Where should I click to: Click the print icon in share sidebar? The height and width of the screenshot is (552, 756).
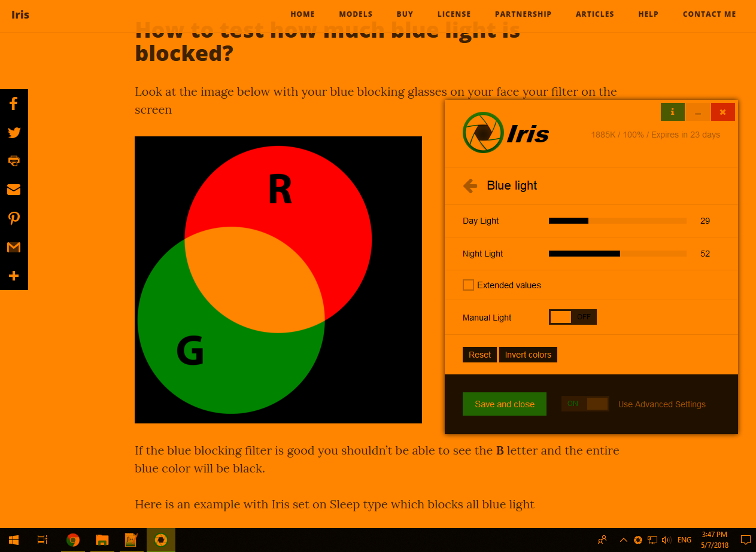(x=14, y=161)
